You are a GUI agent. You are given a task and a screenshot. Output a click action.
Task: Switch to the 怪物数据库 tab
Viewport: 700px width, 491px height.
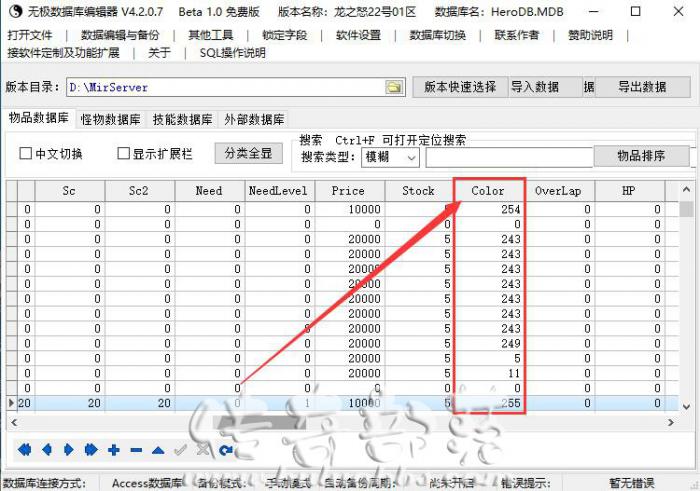point(110,119)
